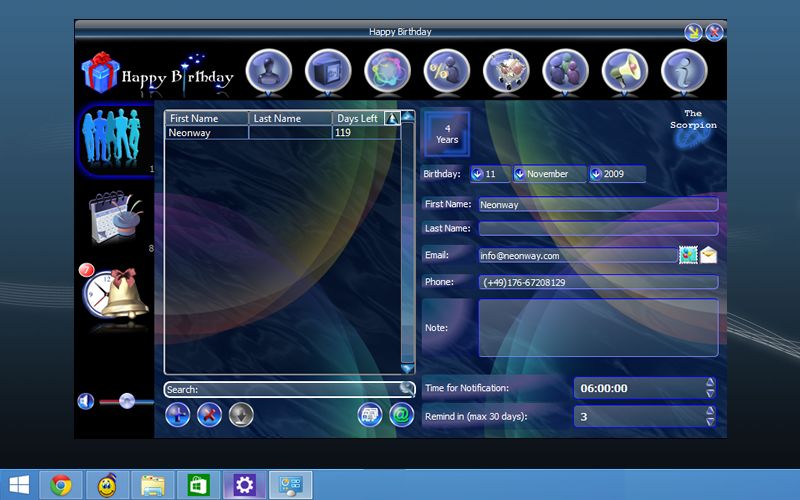Decrease Time for Notification with down arrow
Screen dimensions: 800x500
point(710,393)
